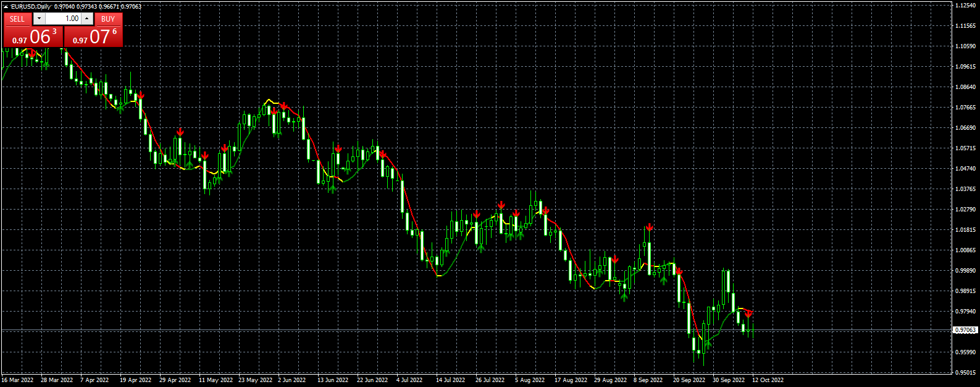Image resolution: width=980 pixels, height=387 pixels.
Task: Increase trade volume with the up arrow
Action: 87,19
